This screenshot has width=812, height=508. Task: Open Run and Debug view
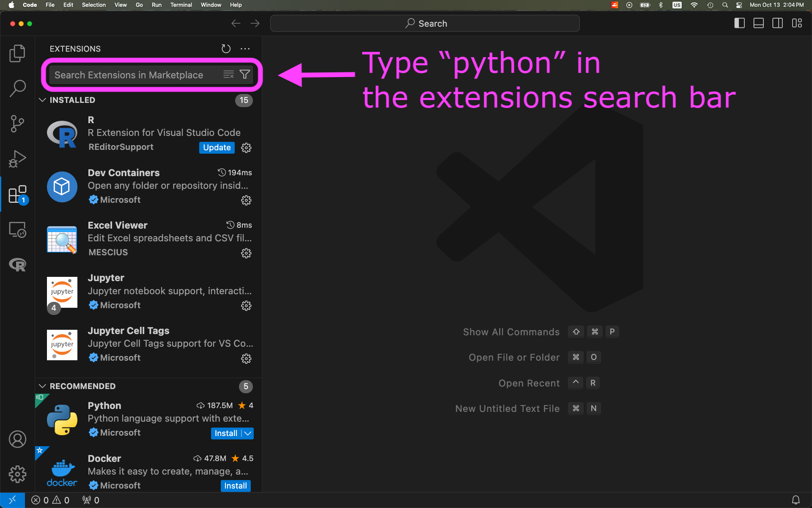tap(17, 159)
